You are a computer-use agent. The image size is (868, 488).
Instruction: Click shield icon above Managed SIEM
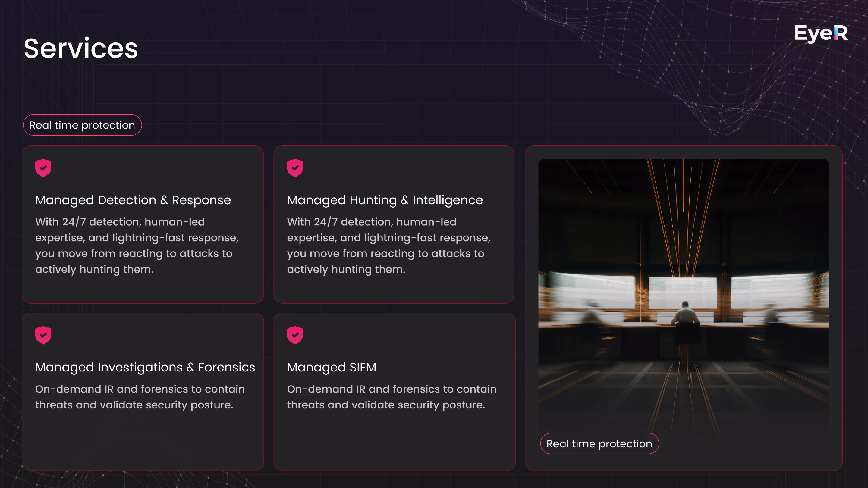point(295,335)
